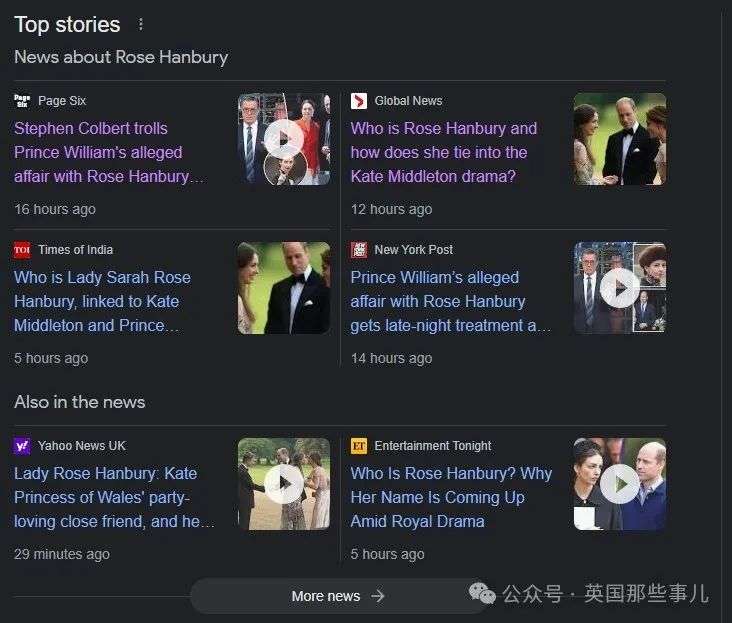Click the New York Post source icon
The image size is (732, 623).
359,250
